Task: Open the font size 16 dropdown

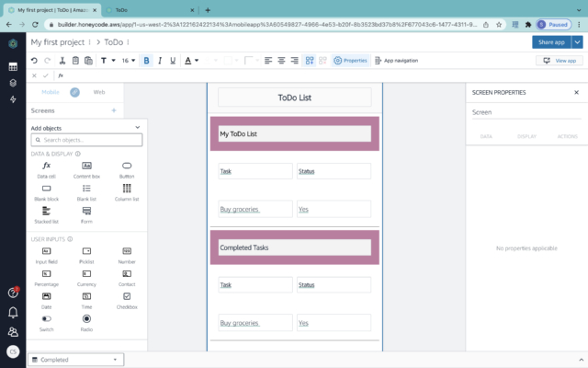Action: [129, 61]
